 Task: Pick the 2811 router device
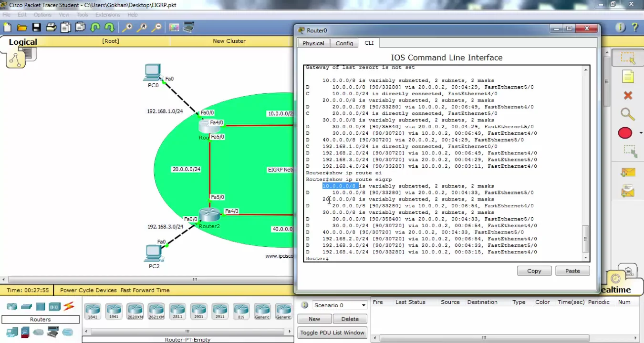(x=177, y=312)
